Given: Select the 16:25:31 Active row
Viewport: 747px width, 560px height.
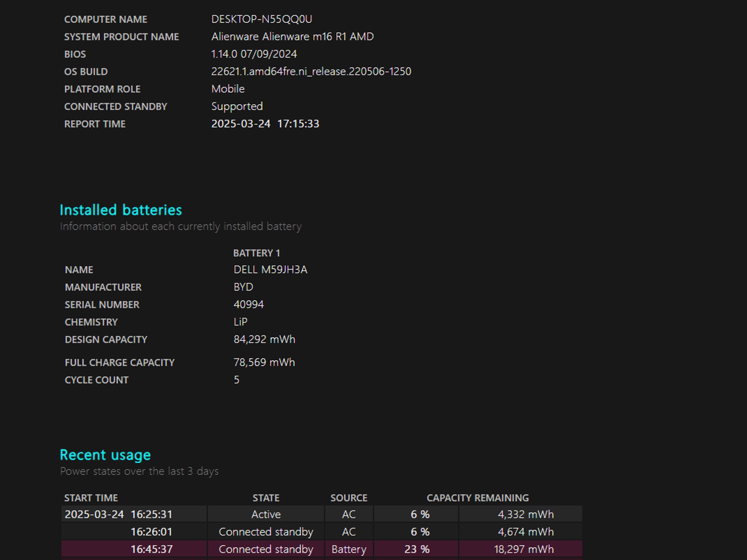Looking at the screenshot, I should point(321,514).
